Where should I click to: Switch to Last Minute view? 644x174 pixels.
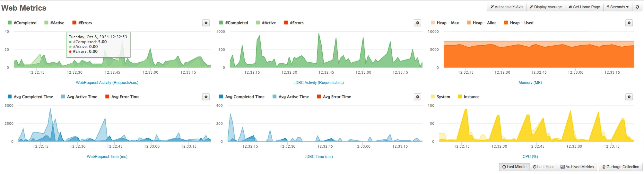(514, 167)
